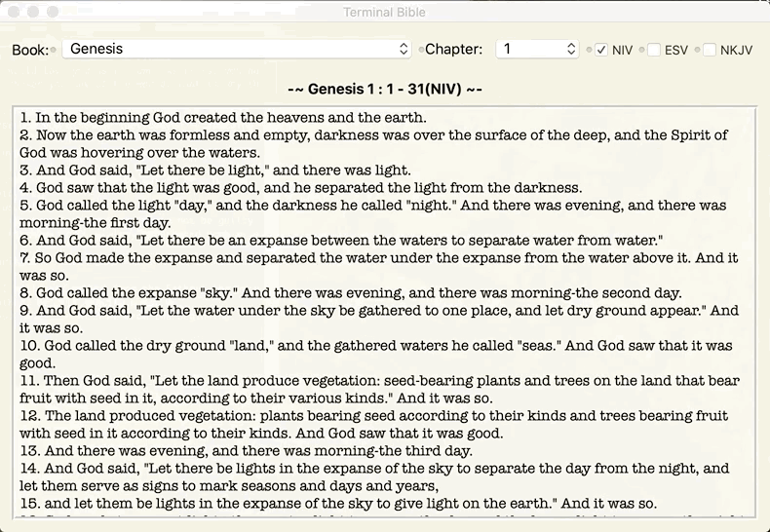770x532 pixels.
Task: Click the Genesis 1 : 1 - 31(NIV) heading
Action: (x=384, y=89)
